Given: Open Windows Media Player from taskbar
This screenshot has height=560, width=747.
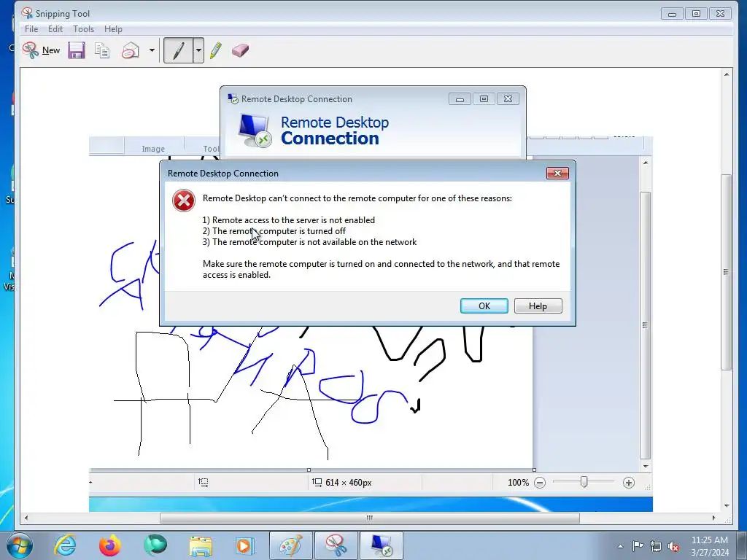Looking at the screenshot, I should pyautogui.click(x=245, y=545).
